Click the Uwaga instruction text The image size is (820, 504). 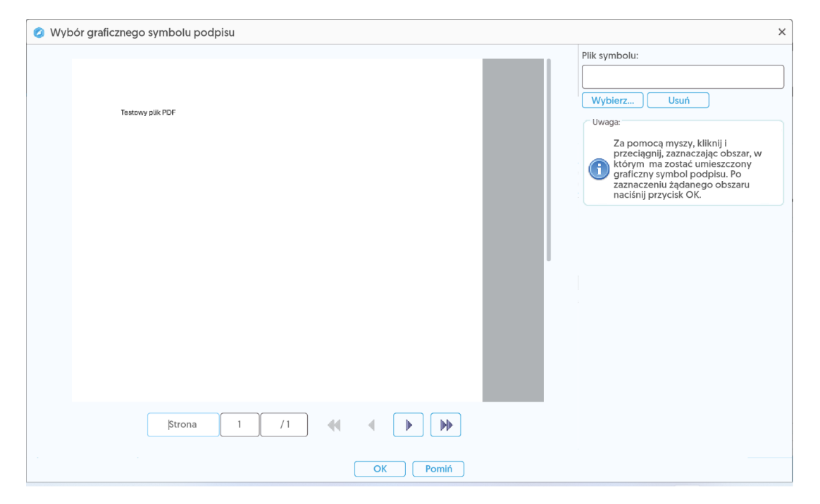pyautogui.click(x=687, y=170)
